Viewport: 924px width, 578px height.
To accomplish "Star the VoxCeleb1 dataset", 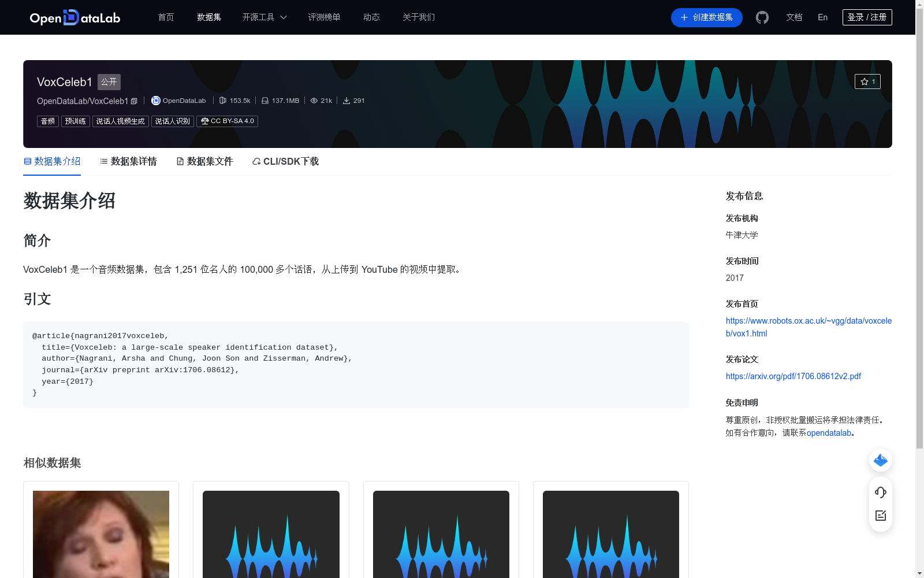I will coord(867,81).
